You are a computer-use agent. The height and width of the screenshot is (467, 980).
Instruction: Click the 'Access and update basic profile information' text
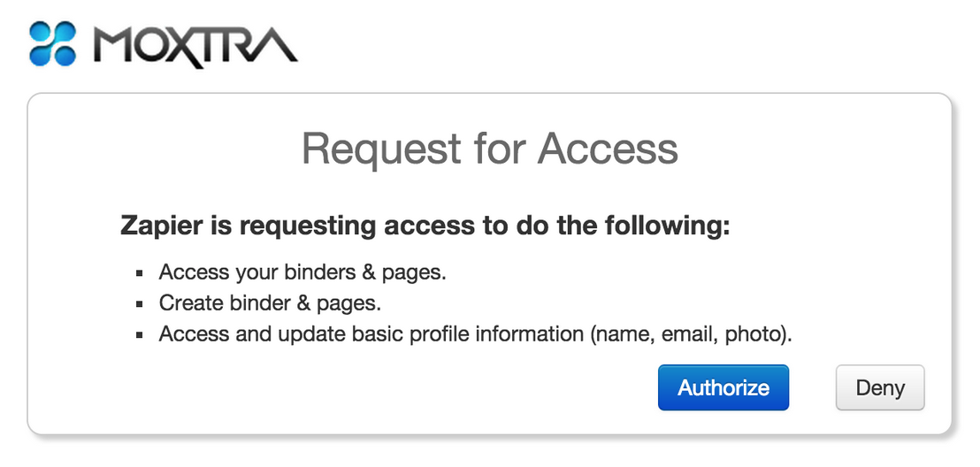point(371,333)
